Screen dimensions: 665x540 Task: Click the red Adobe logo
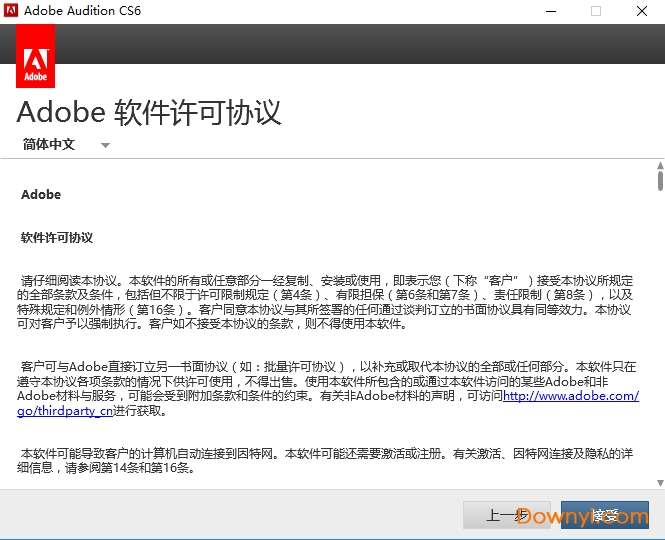[x=36, y=56]
